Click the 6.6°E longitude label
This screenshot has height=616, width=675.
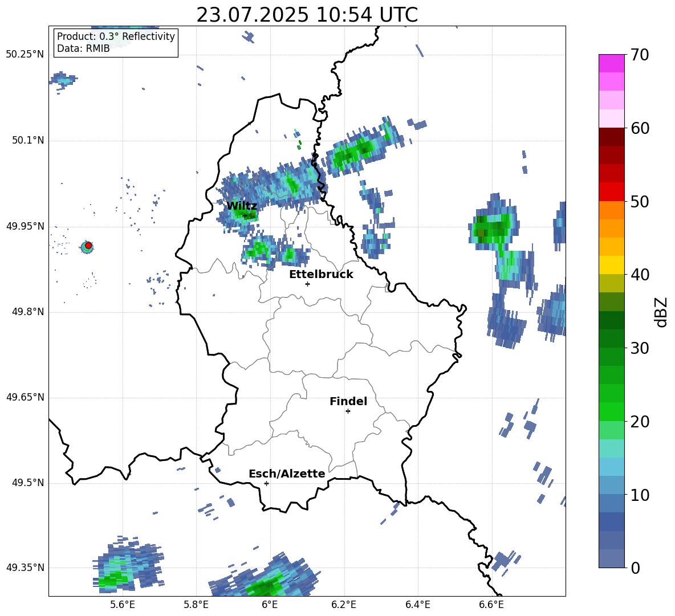(x=491, y=605)
